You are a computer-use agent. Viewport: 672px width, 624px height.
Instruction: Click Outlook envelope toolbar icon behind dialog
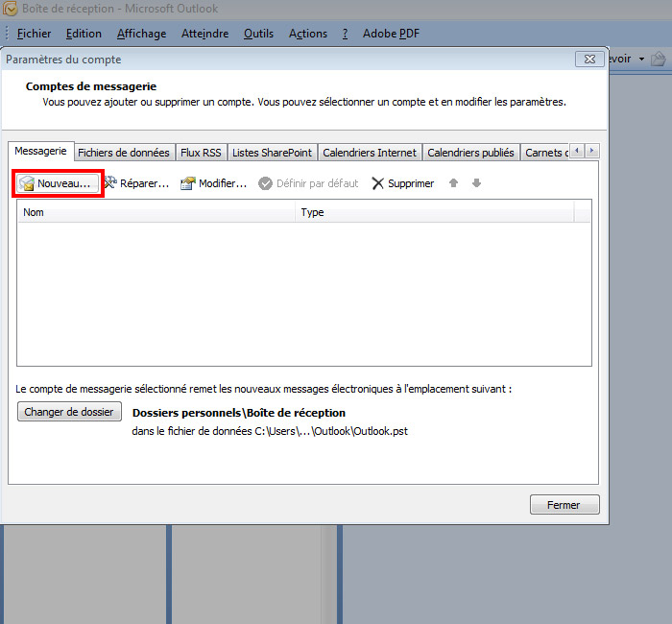tap(659, 59)
